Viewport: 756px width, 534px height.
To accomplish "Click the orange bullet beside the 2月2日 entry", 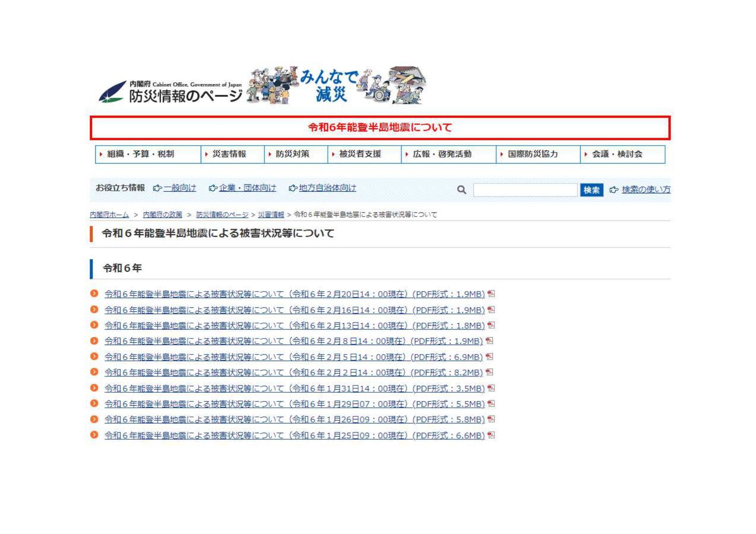I will point(94,372).
